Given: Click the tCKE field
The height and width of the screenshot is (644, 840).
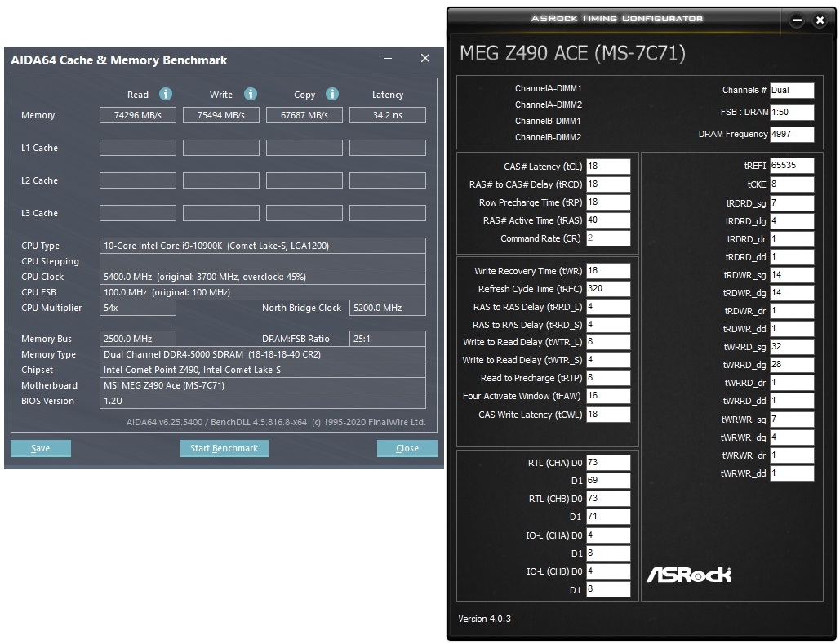Looking at the screenshot, I should click(x=792, y=184).
